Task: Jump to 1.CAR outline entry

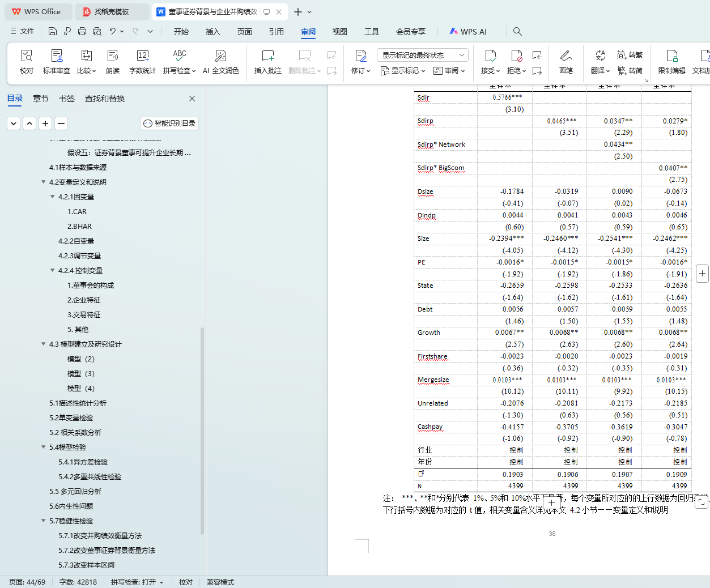Action: tap(77, 212)
